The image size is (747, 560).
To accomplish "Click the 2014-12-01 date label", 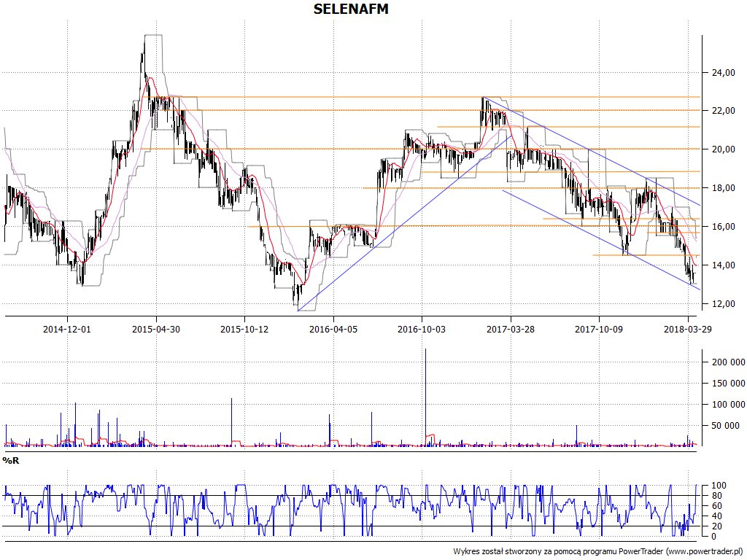I will [67, 329].
